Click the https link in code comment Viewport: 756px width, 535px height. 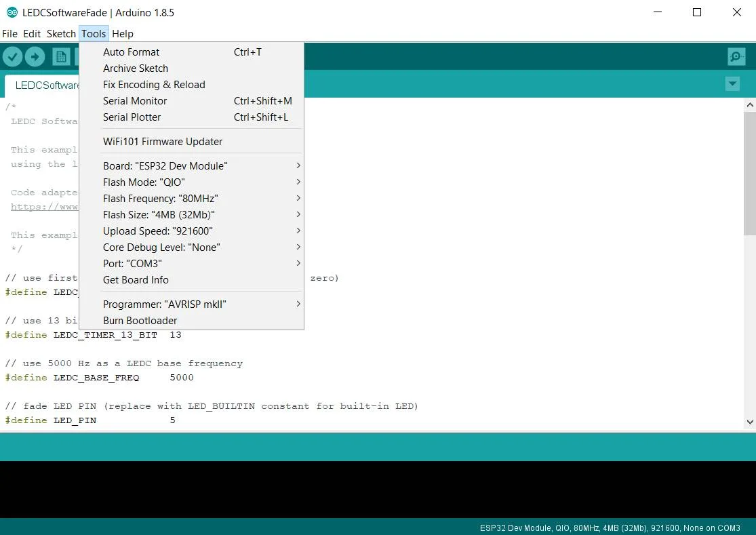coord(44,207)
